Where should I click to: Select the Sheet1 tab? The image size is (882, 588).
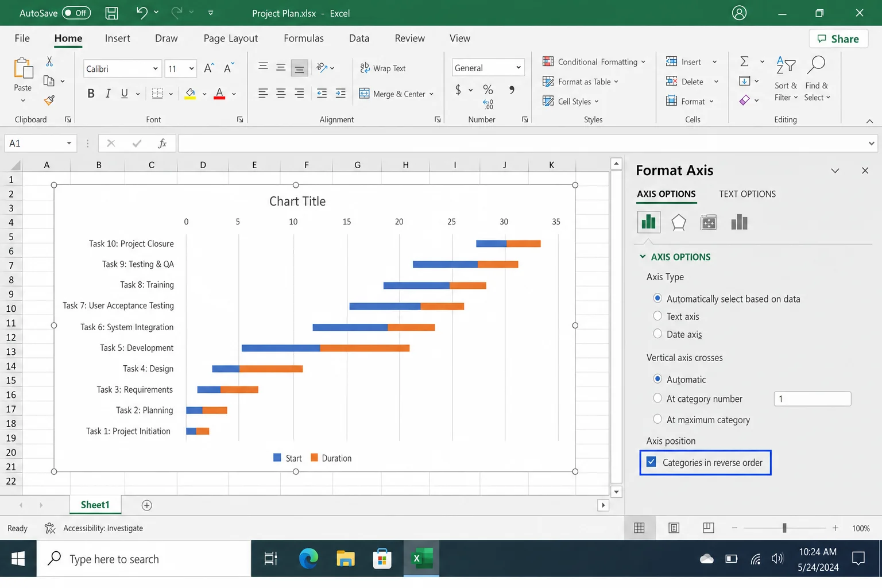click(x=95, y=505)
